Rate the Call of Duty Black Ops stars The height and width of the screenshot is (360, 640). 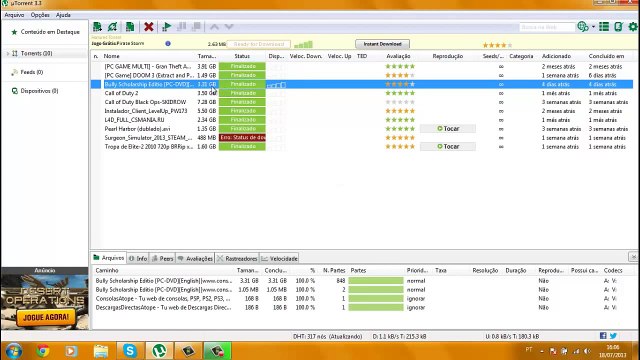point(400,102)
